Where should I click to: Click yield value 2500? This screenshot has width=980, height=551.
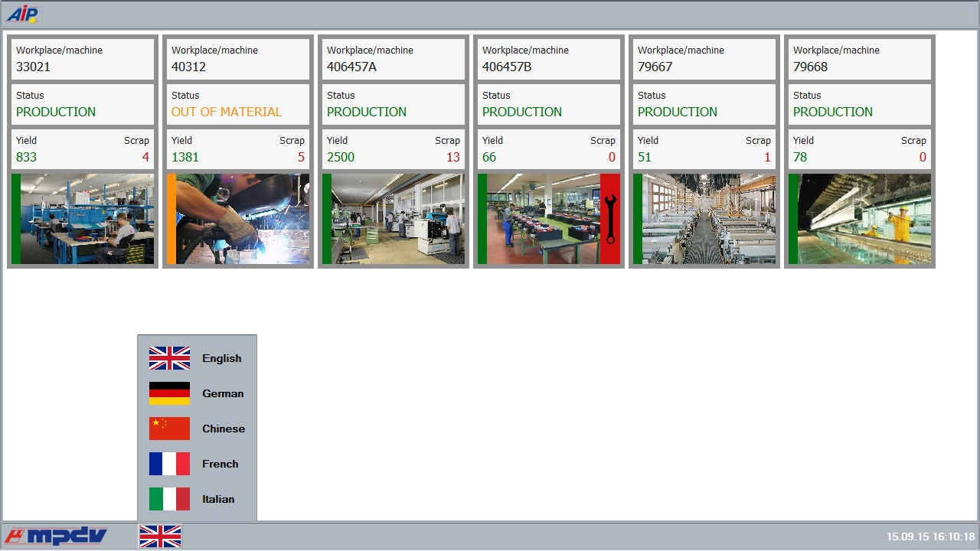[x=341, y=157]
